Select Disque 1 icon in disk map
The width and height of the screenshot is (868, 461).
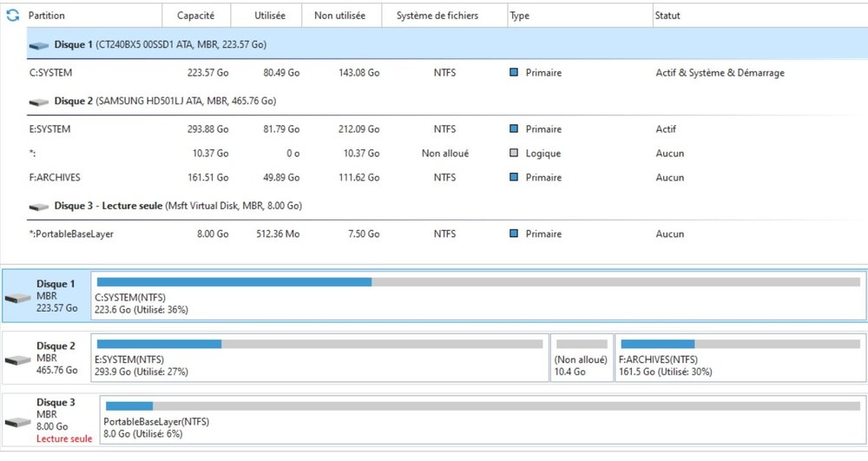[18, 298]
